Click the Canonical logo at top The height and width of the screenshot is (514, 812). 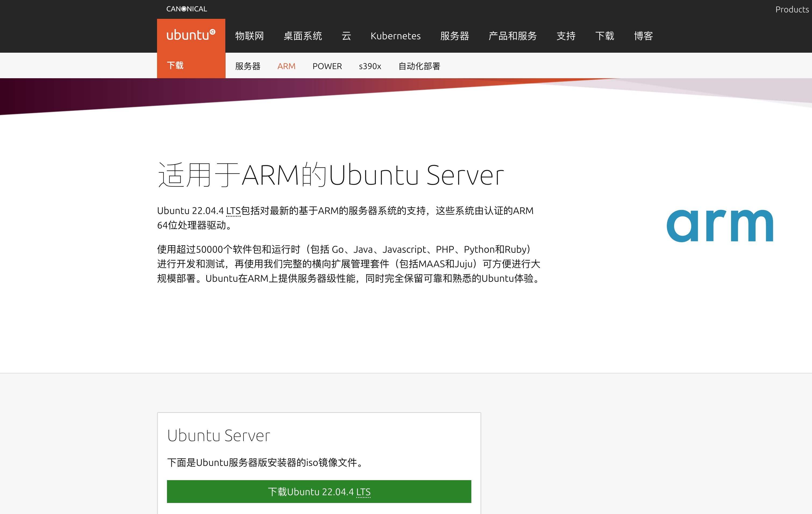[x=187, y=9]
